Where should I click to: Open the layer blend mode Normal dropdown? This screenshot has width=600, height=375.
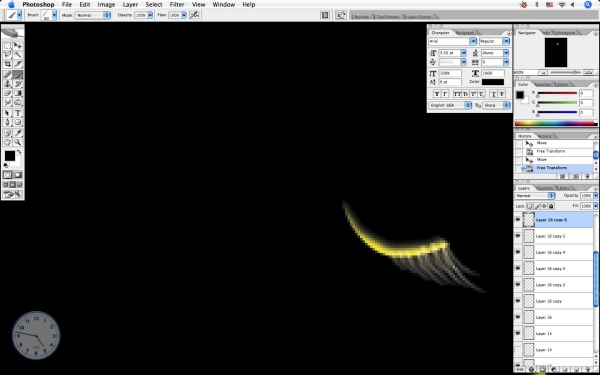click(535, 196)
